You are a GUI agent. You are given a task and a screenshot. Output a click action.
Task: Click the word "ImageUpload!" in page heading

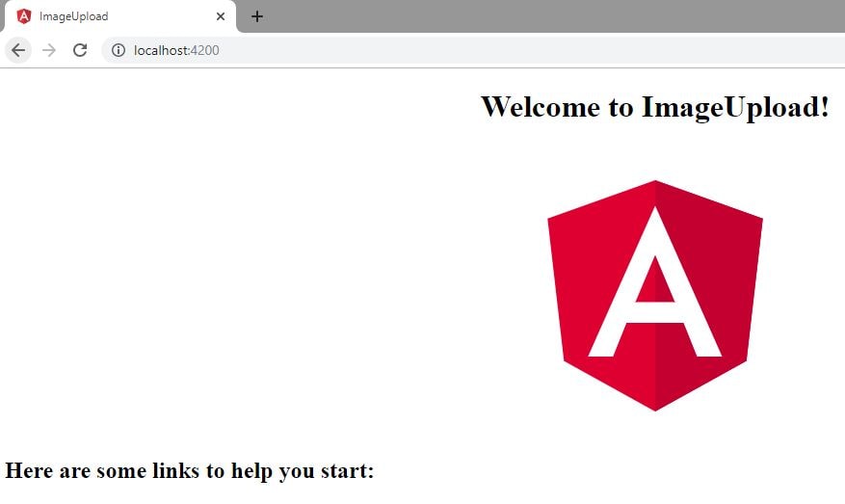735,106
